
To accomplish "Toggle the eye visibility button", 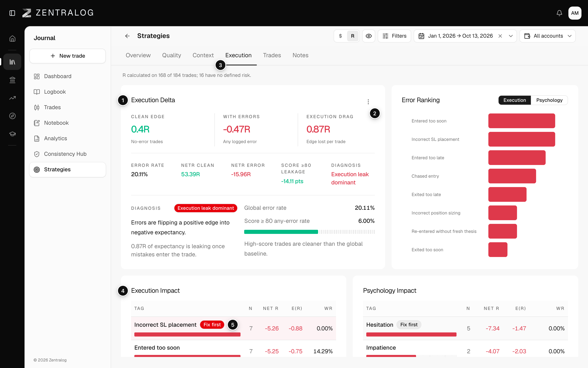I will click(x=369, y=36).
